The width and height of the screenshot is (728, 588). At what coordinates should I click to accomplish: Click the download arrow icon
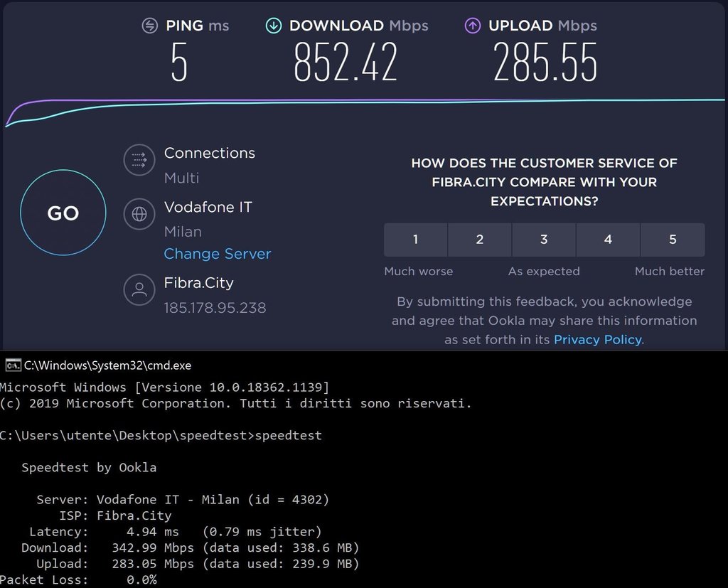coord(273,26)
